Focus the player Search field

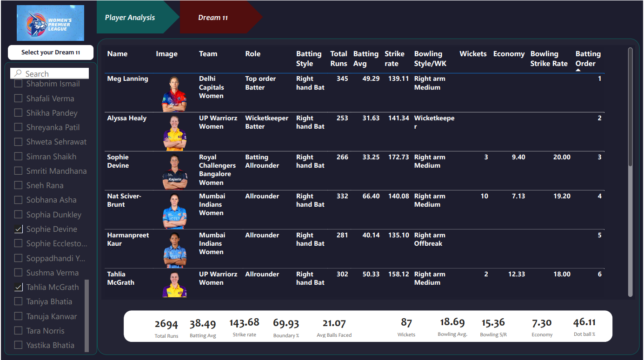pyautogui.click(x=50, y=73)
